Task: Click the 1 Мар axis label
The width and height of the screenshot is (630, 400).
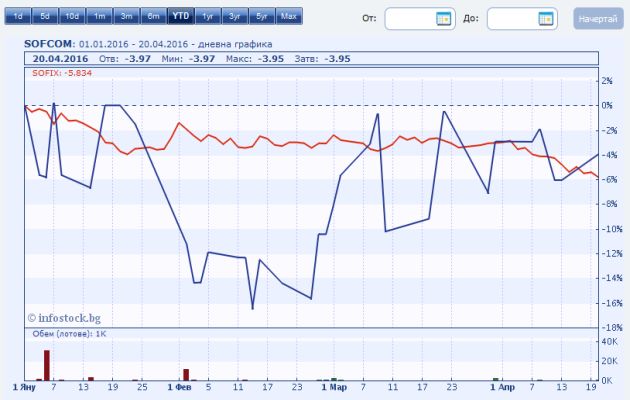Action: (x=334, y=388)
